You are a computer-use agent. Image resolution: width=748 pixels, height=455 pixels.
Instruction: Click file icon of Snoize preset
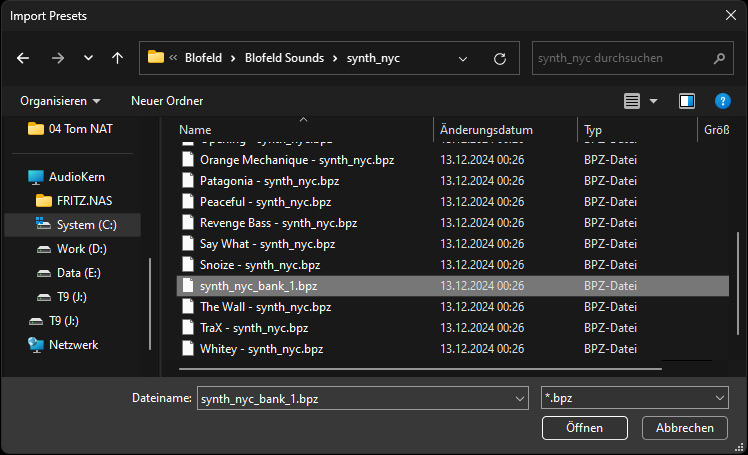(x=188, y=265)
